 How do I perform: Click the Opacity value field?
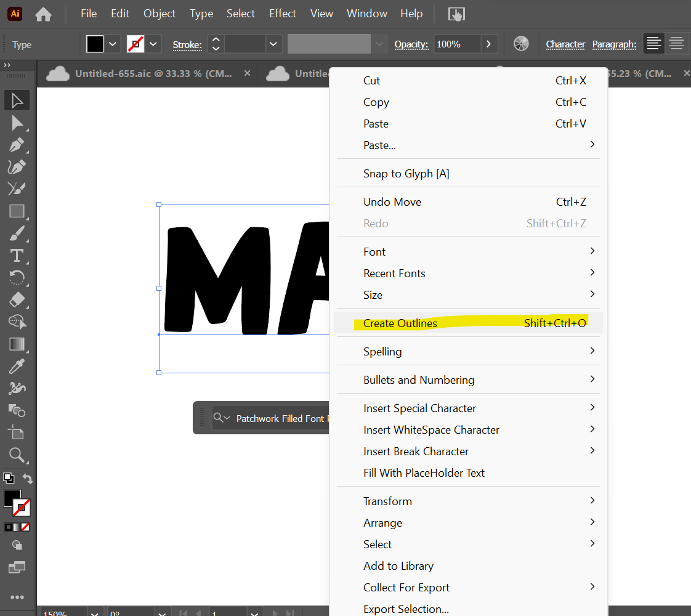(x=456, y=44)
